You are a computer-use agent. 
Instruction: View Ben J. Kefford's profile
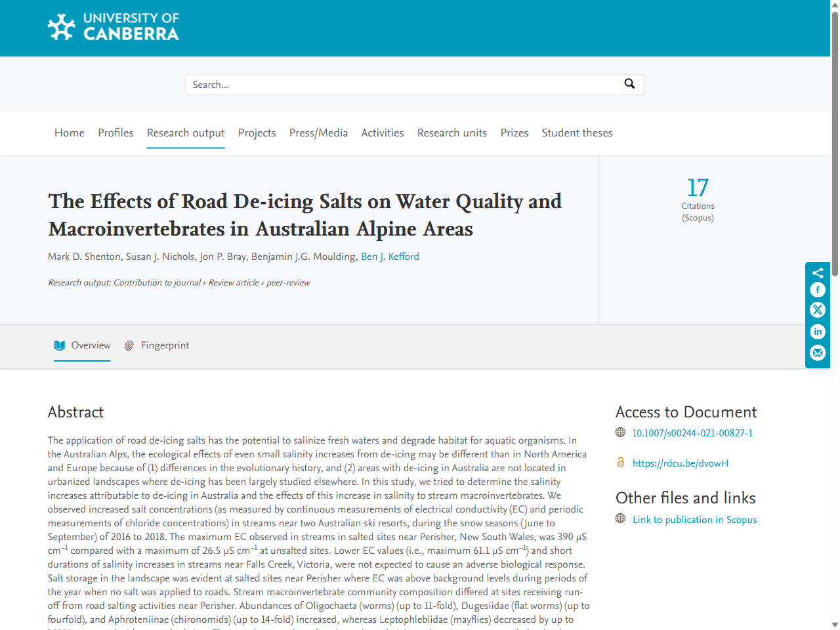390,256
